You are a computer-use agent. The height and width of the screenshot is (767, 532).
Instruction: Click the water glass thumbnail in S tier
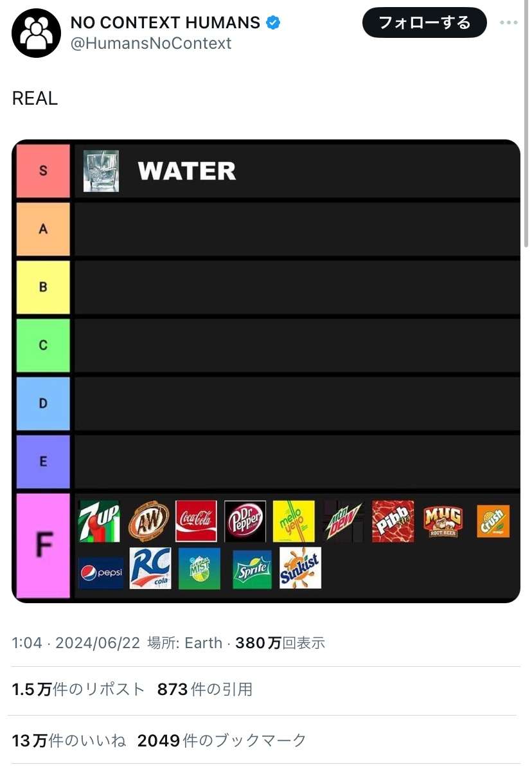tap(102, 171)
